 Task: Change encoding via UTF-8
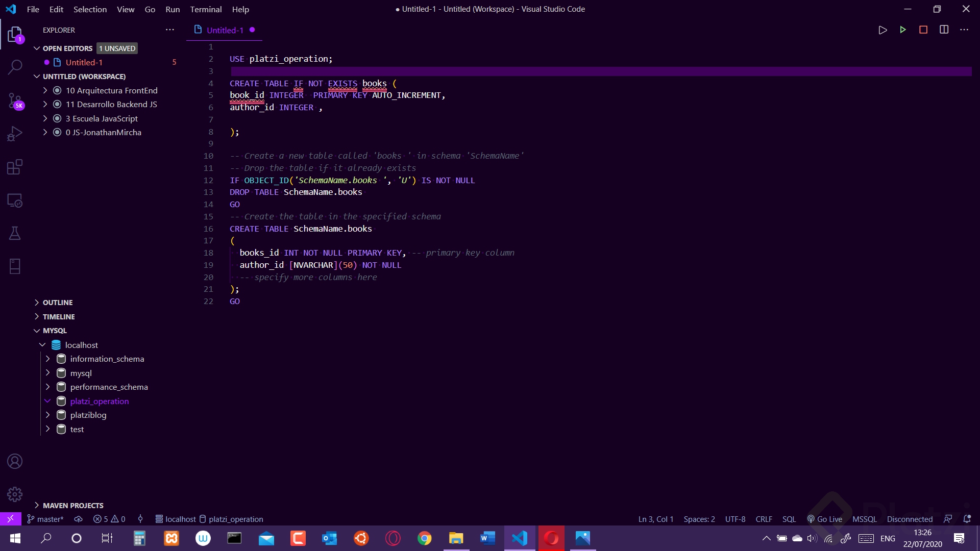tap(735, 519)
